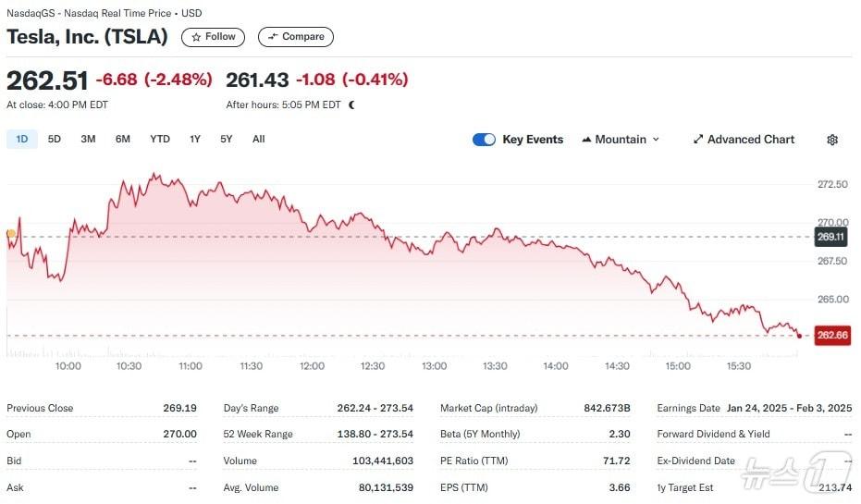Image resolution: width=861 pixels, height=504 pixels.
Task: Select the 5Y chart range
Action: pyautogui.click(x=227, y=140)
